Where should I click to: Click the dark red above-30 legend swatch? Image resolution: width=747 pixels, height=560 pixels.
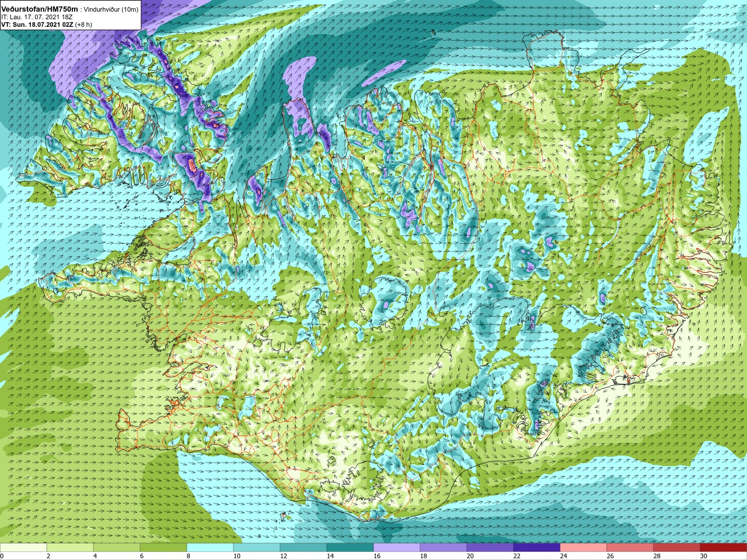click(724, 548)
